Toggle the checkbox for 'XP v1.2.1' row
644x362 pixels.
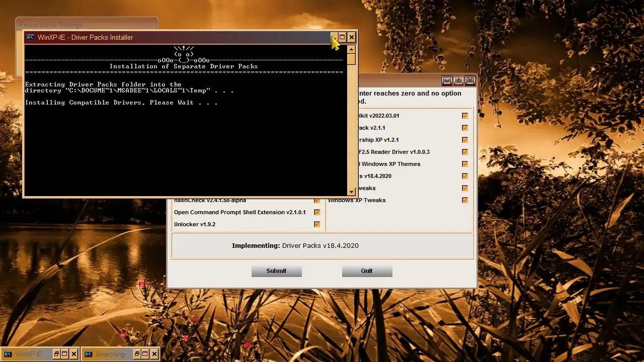click(x=465, y=140)
